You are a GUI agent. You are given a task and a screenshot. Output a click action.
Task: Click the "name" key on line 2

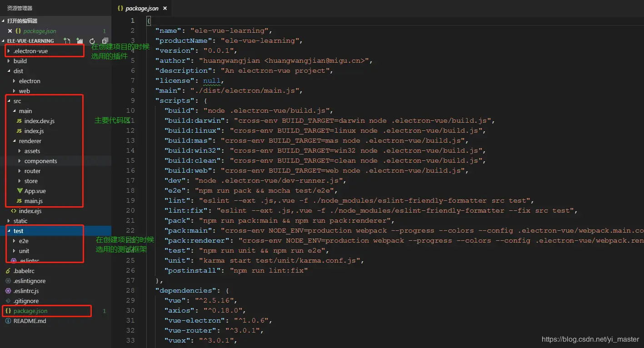click(x=169, y=31)
